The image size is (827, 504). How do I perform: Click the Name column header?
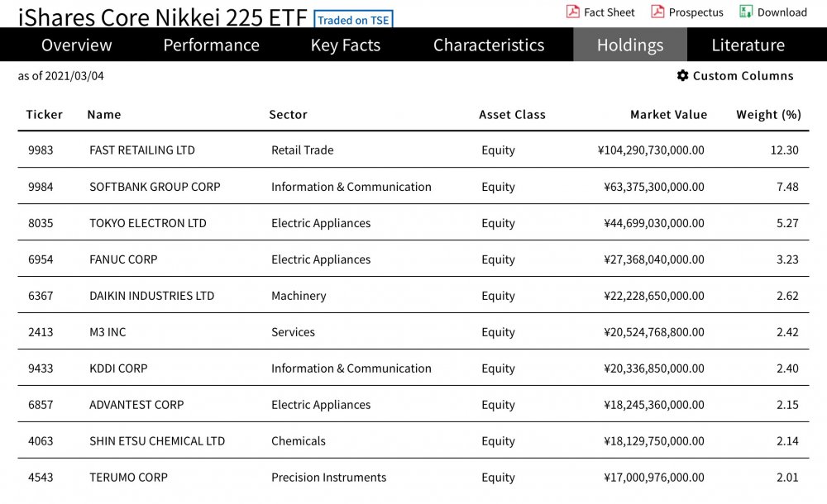104,115
